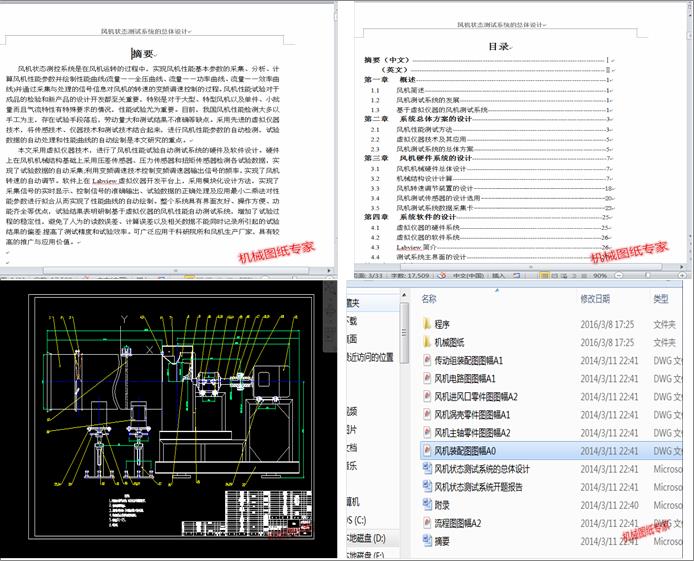The image size is (694, 561).
Task: Toggle 插入 insert mode in Word status bar
Action: pyautogui.click(x=498, y=276)
